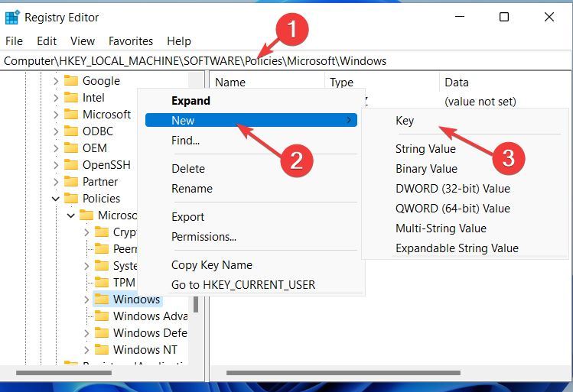Create a new Multi-String Value

click(465, 228)
